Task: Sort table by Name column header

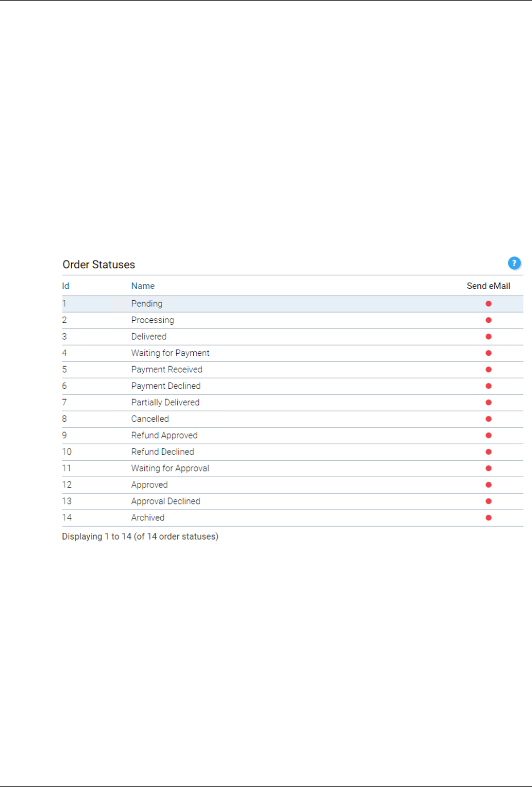Action: point(143,286)
